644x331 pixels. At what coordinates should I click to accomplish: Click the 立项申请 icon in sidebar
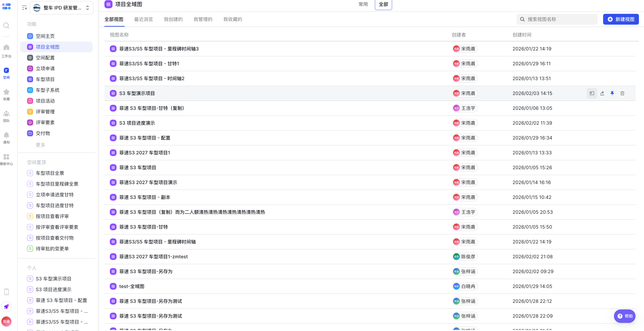click(x=30, y=68)
